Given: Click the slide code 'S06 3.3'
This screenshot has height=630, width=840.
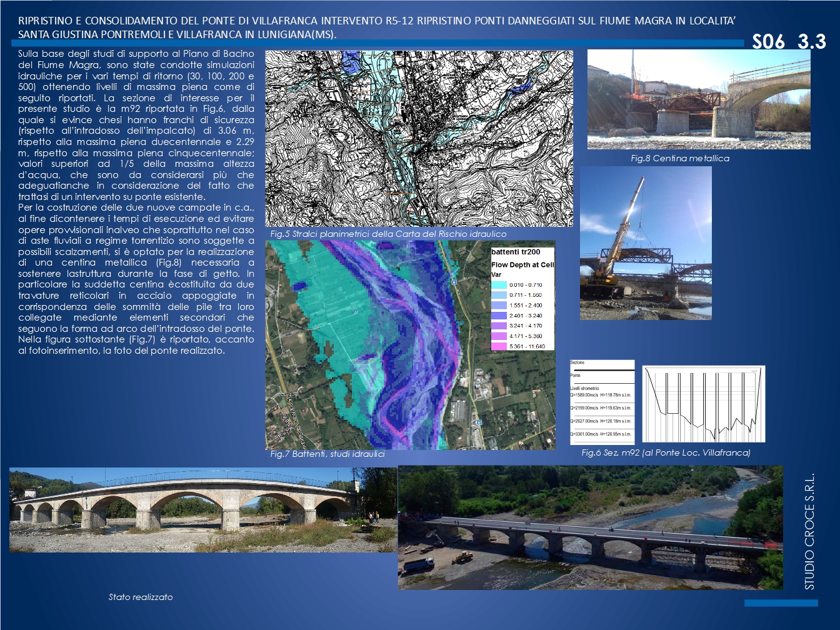Looking at the screenshot, I should pyautogui.click(x=789, y=42).
